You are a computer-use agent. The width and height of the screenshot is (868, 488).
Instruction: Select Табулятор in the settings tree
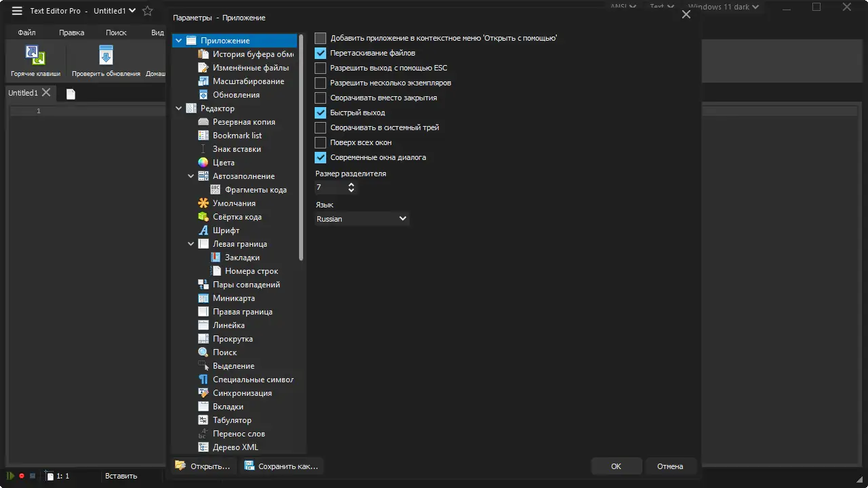click(x=232, y=420)
